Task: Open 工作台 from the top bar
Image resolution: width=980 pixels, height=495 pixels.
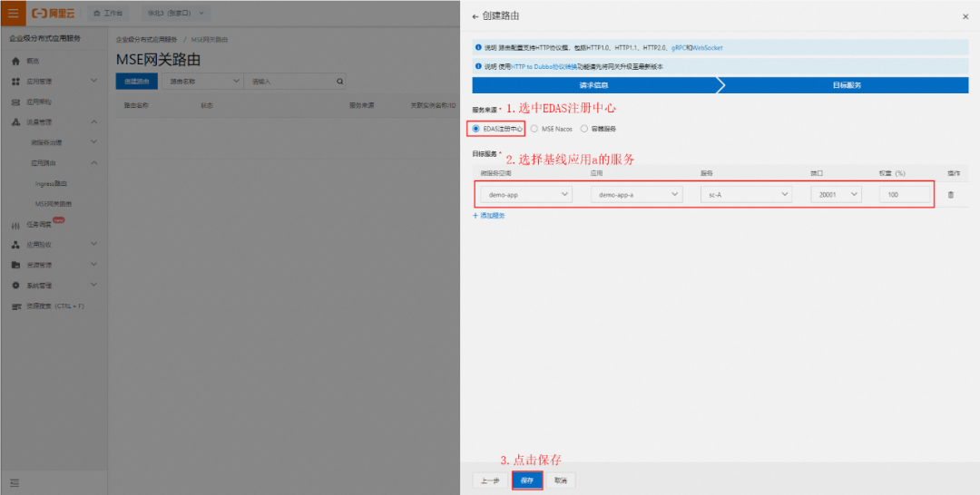Action: 107,13
